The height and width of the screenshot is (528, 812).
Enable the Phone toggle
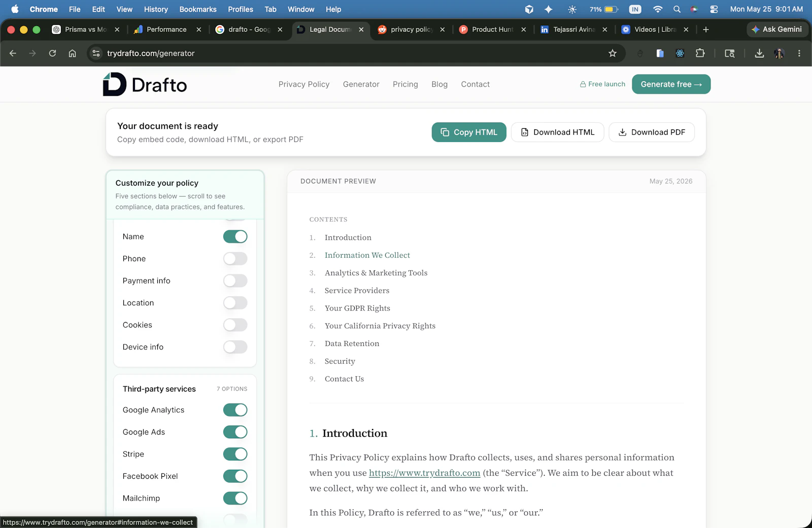click(235, 259)
